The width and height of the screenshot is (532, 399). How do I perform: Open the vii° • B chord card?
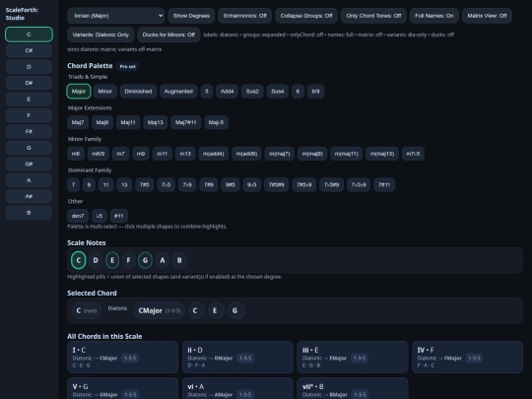[353, 388]
